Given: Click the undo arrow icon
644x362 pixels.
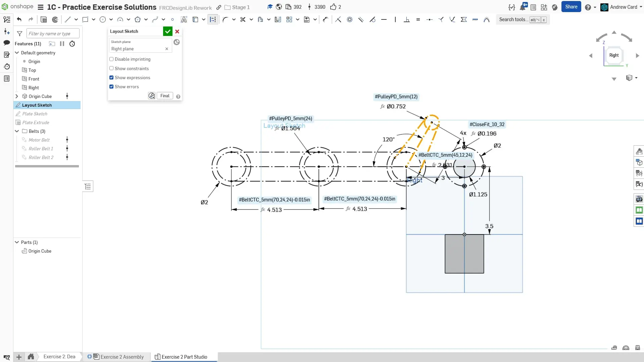Looking at the screenshot, I should tap(19, 19).
